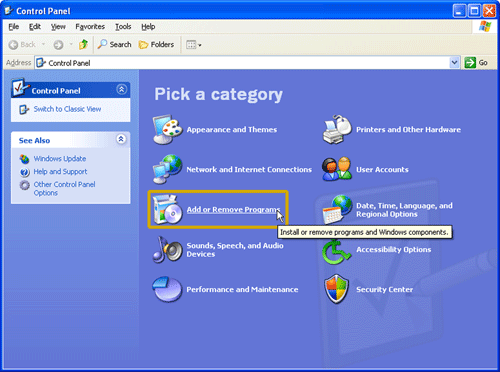
Task: Open the View menu
Action: pos(58,27)
